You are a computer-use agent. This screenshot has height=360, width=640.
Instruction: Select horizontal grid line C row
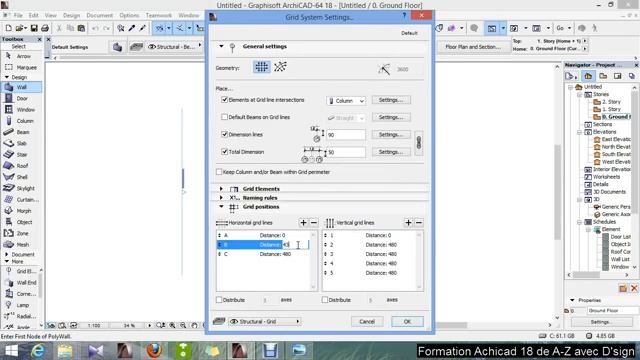point(264,254)
